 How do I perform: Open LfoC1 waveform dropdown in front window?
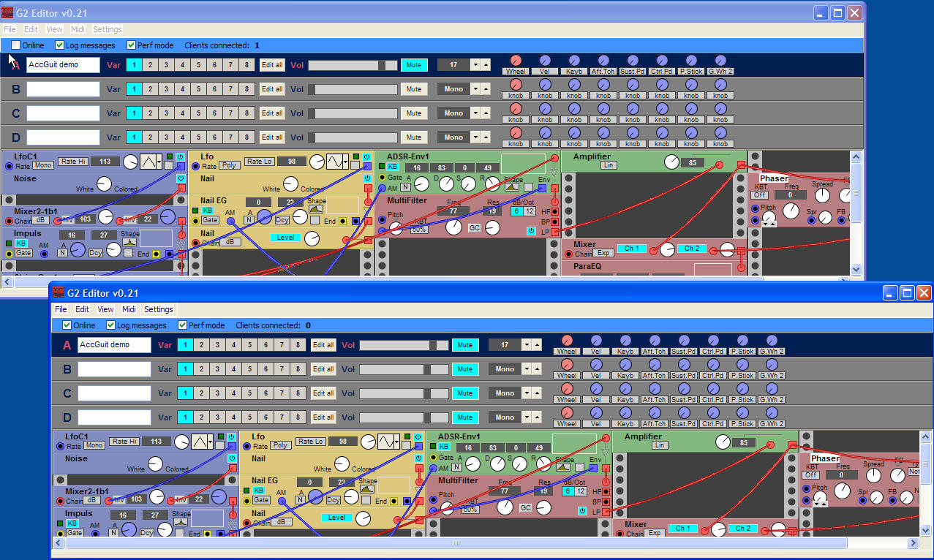(x=211, y=442)
